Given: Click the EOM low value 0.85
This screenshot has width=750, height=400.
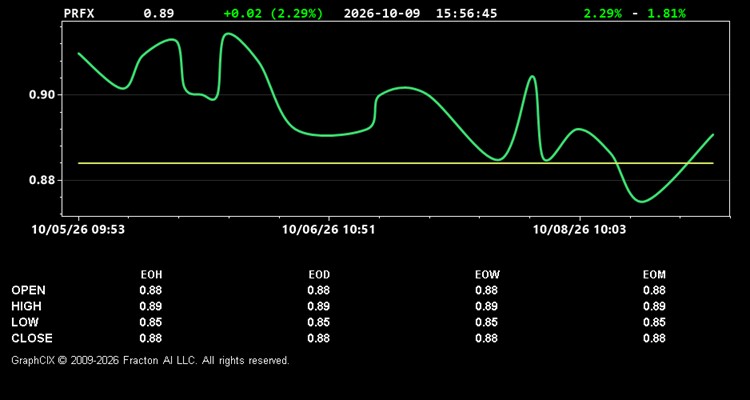Looking at the screenshot, I should (654, 322).
